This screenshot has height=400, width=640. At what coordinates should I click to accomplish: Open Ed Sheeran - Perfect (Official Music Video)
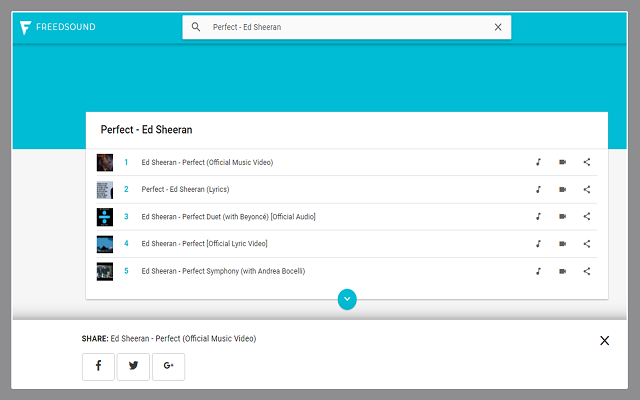(x=207, y=162)
